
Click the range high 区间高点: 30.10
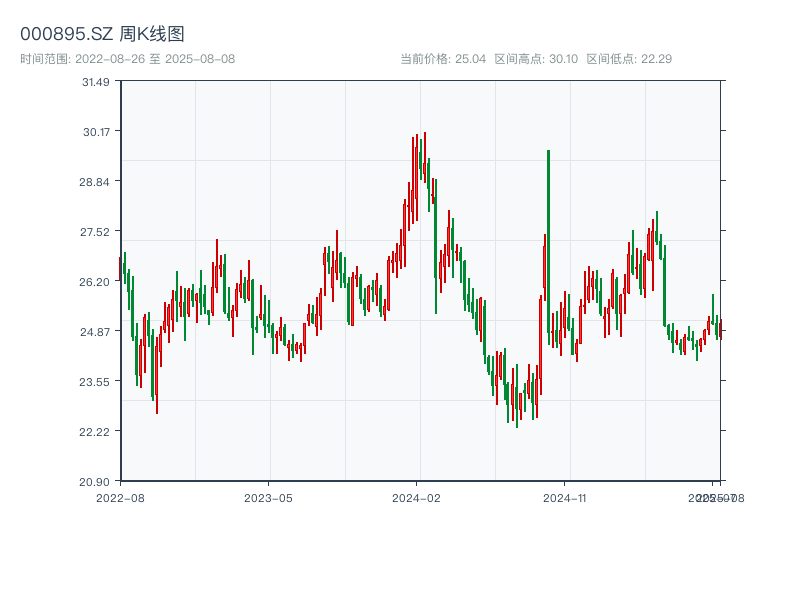point(536,59)
